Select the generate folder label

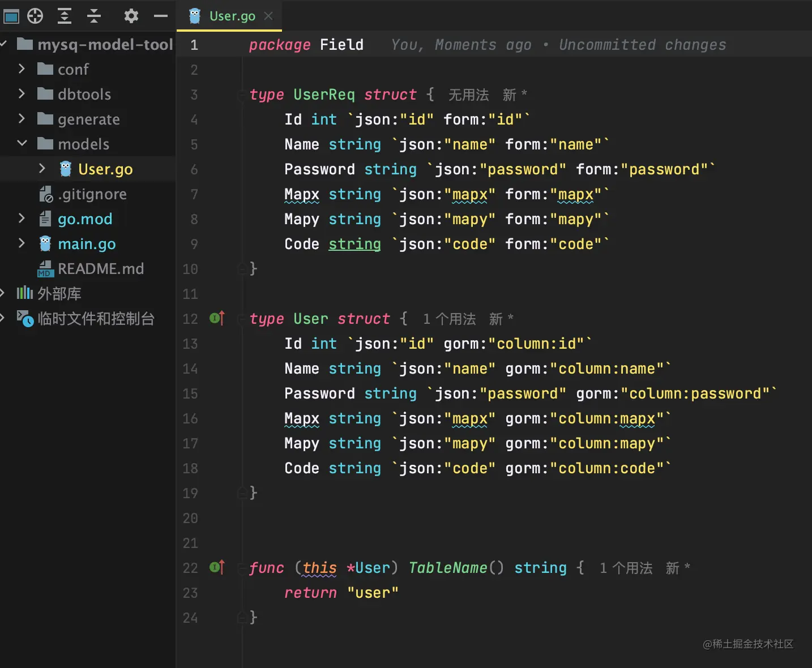(89, 119)
